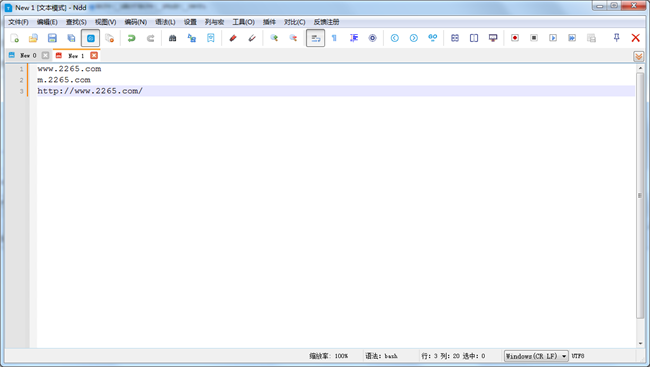Click the 语法: bash status entry
Screen dimensions: 650x367
click(x=381, y=356)
